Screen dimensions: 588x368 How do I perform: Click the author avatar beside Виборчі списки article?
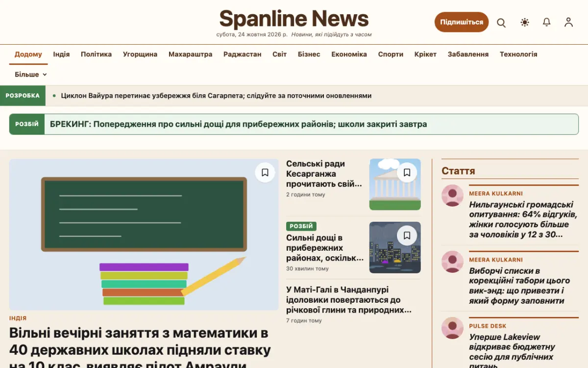click(452, 262)
